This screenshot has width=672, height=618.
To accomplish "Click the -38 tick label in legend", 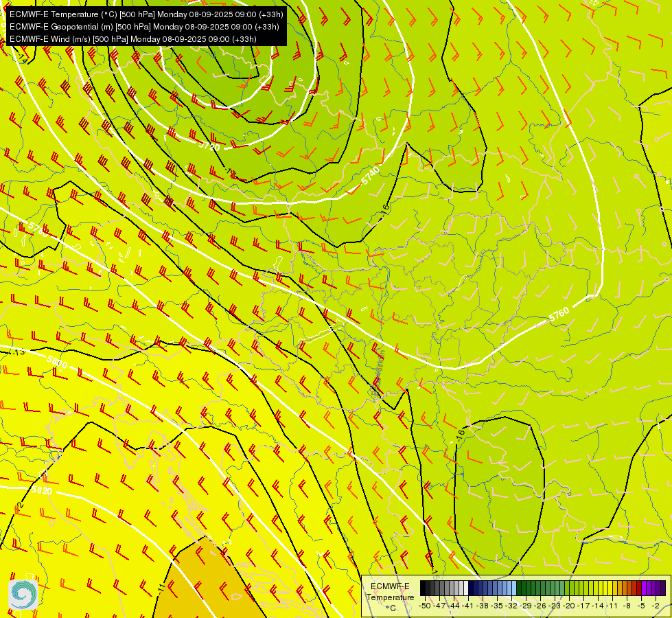I will point(483,606).
